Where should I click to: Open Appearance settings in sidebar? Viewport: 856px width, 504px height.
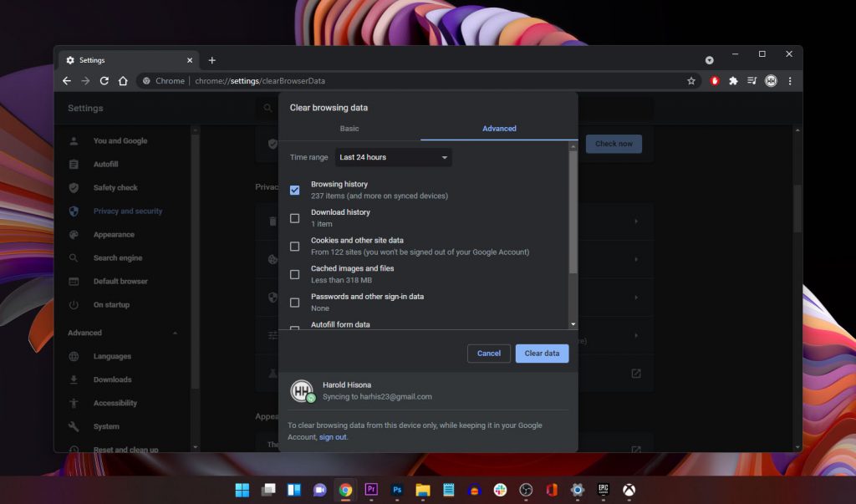point(114,235)
